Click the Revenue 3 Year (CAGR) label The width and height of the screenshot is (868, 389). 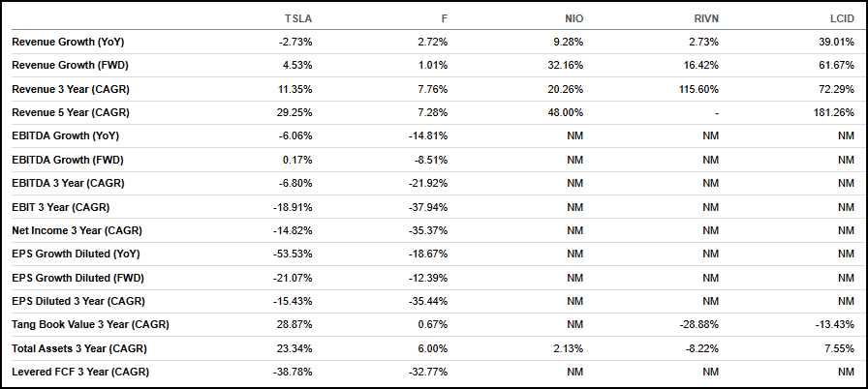pos(69,89)
